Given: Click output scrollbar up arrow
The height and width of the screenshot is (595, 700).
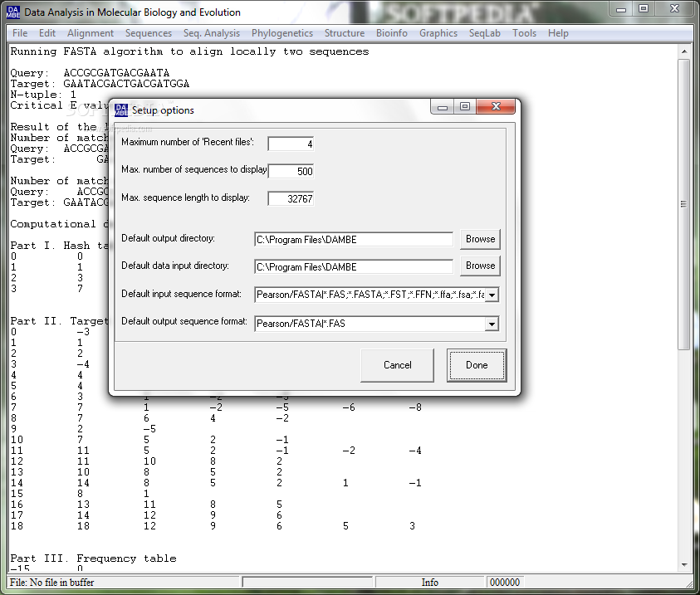Looking at the screenshot, I should [x=684, y=51].
